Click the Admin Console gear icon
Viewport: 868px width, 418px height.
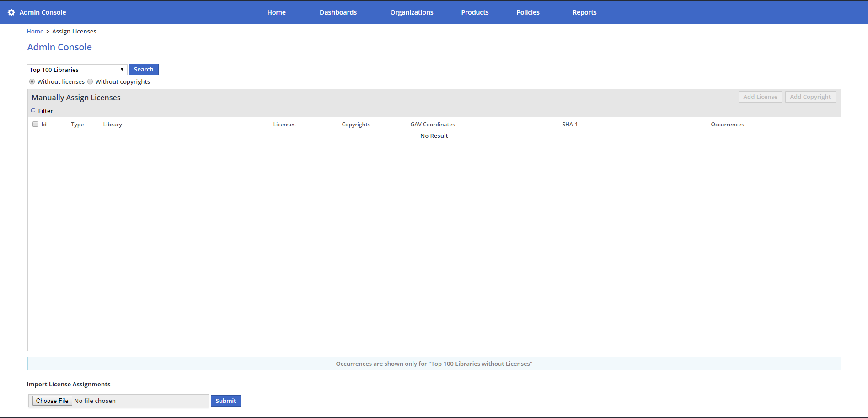tap(11, 12)
